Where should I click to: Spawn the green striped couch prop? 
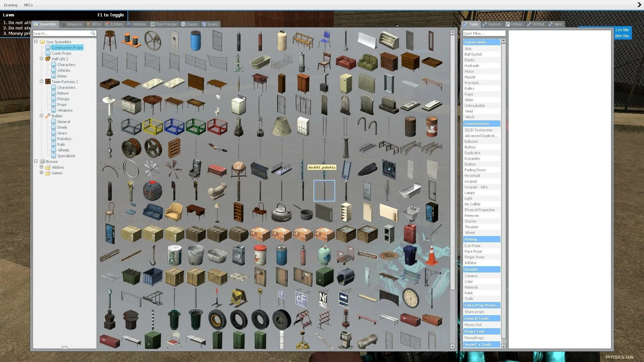[x=367, y=62]
